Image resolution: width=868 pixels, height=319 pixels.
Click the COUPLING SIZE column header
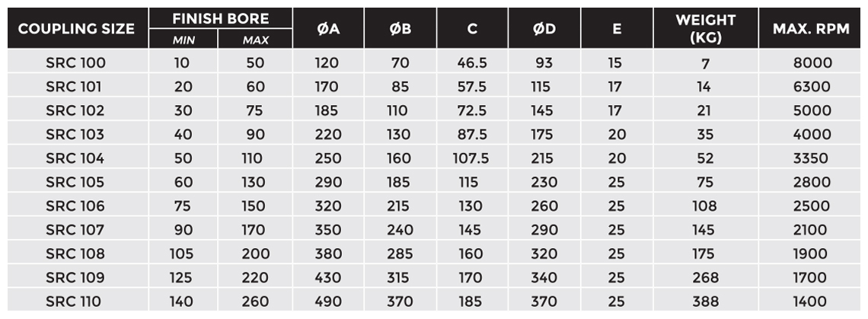[x=76, y=29]
